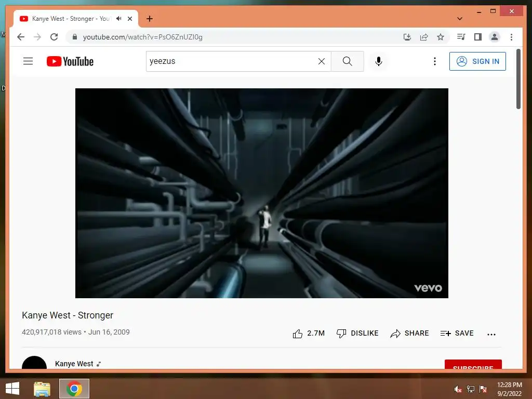Open Chrome profile avatar
Screen dimensions: 532x399
495,37
